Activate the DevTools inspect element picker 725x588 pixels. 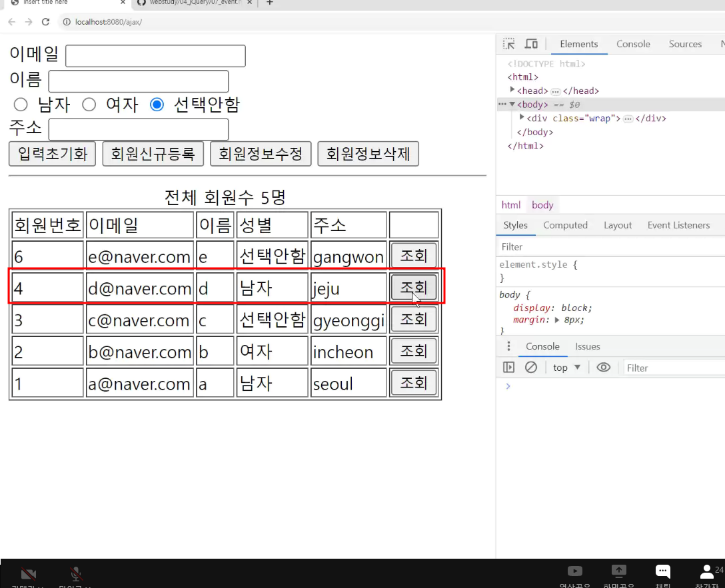point(509,44)
